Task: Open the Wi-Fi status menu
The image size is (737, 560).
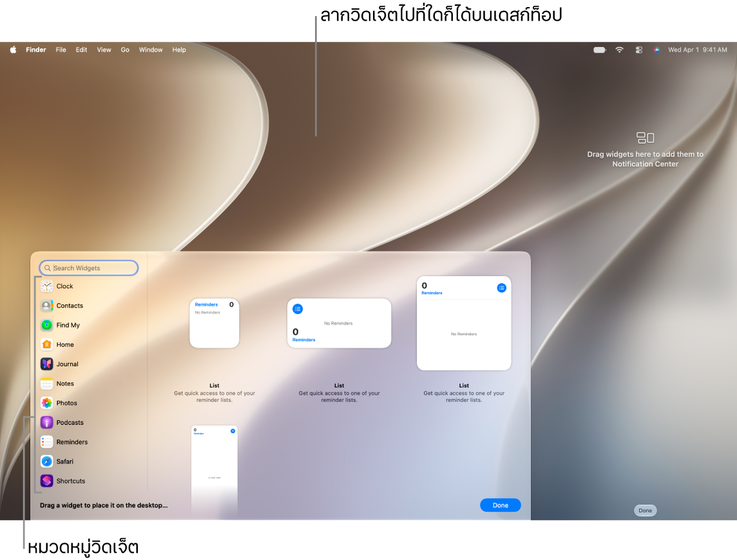Action: (x=620, y=50)
